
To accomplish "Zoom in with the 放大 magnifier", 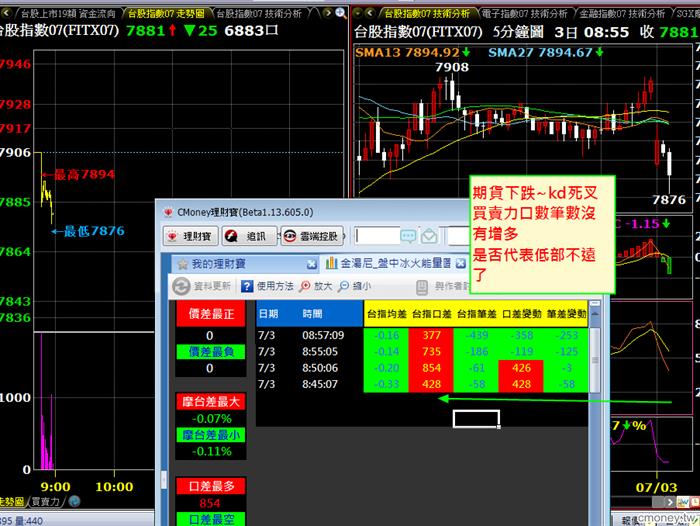I will click(x=305, y=286).
